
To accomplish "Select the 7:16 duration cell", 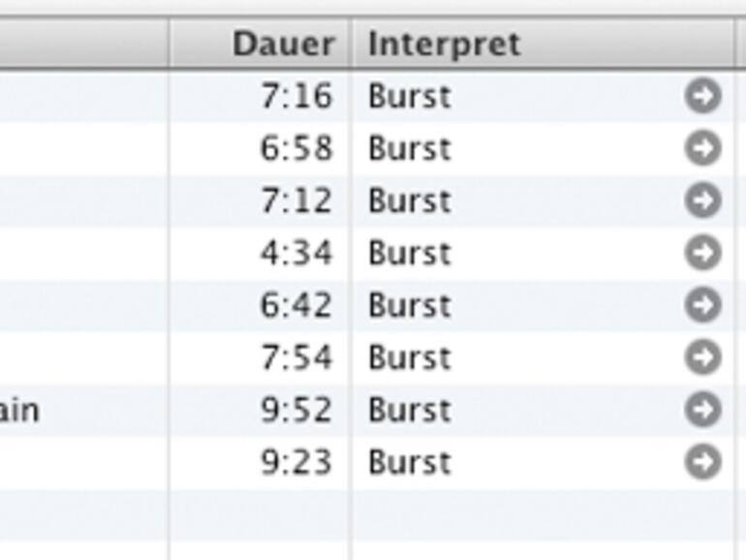I will tap(295, 96).
